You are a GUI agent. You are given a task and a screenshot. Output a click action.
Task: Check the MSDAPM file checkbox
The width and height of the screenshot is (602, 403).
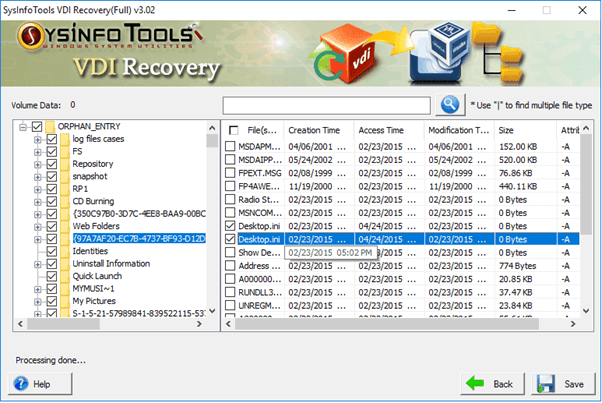pos(230,146)
